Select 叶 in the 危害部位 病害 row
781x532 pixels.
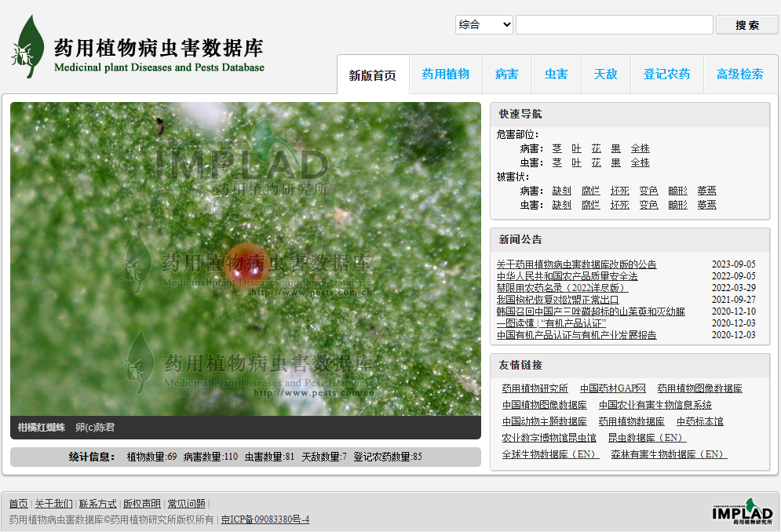[576, 148]
